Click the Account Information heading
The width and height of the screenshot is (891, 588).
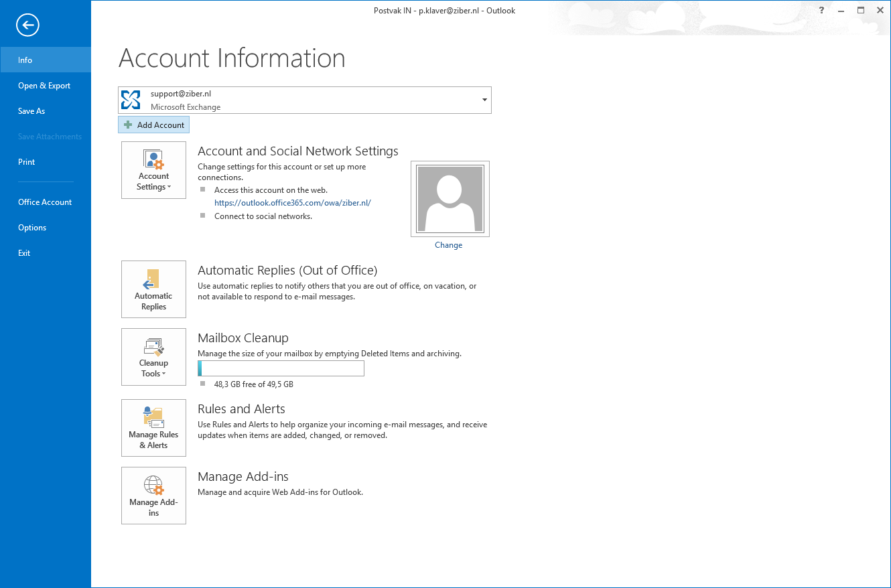tap(232, 58)
